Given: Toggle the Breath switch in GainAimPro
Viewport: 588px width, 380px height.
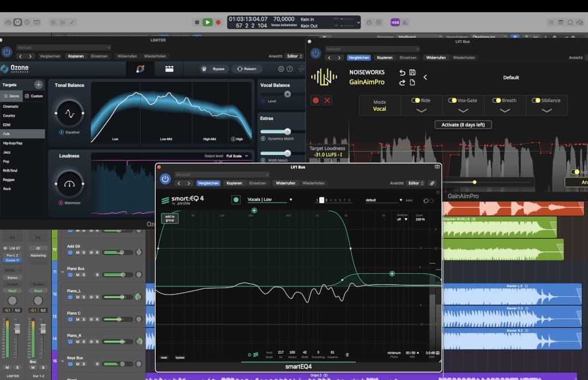Looking at the screenshot, I should click(497, 100).
